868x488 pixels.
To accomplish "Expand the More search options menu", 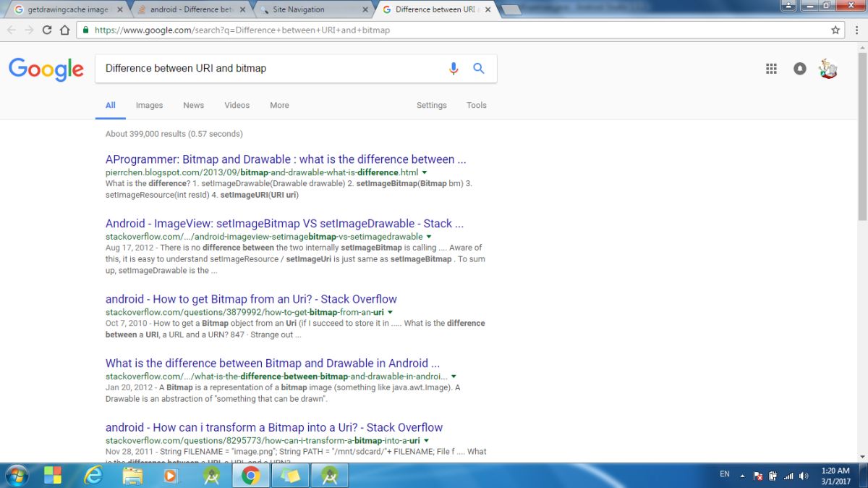I will [x=279, y=105].
